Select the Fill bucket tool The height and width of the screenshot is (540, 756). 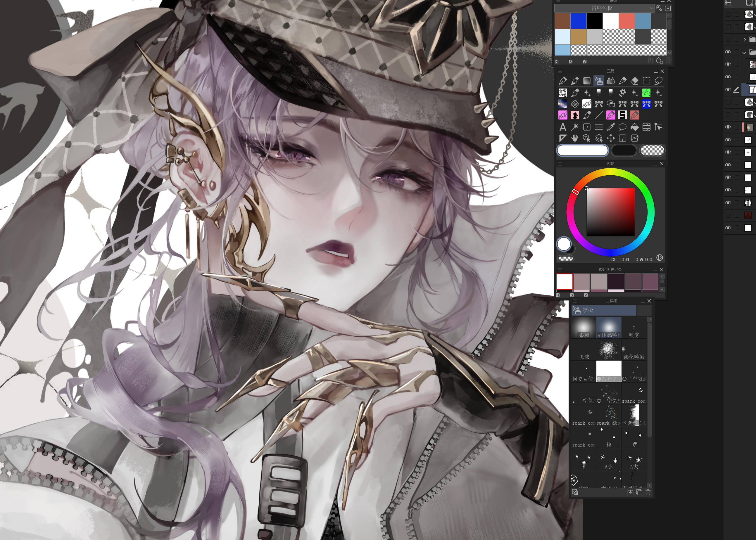point(634,127)
